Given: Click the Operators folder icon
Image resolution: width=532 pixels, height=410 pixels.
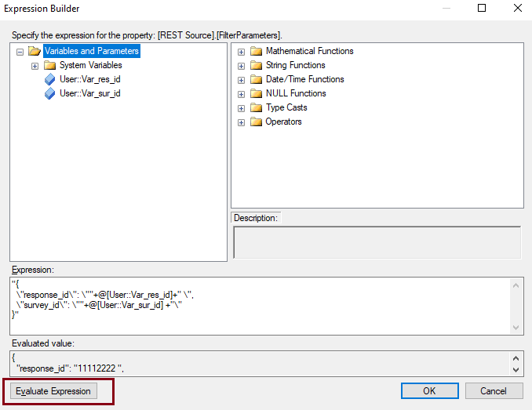Looking at the screenshot, I should tap(256, 122).
